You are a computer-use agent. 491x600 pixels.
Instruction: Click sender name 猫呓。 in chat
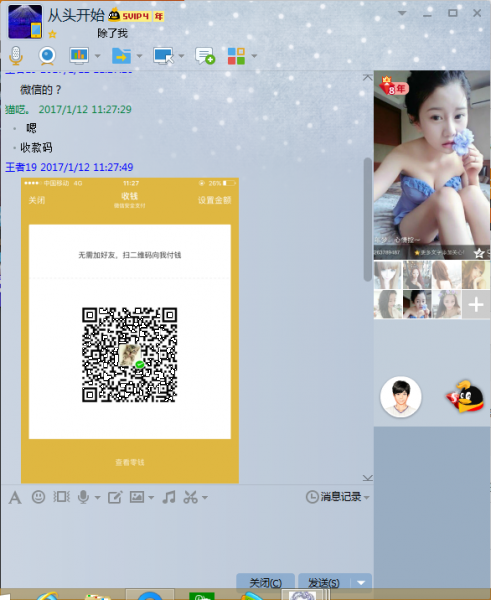point(18,109)
